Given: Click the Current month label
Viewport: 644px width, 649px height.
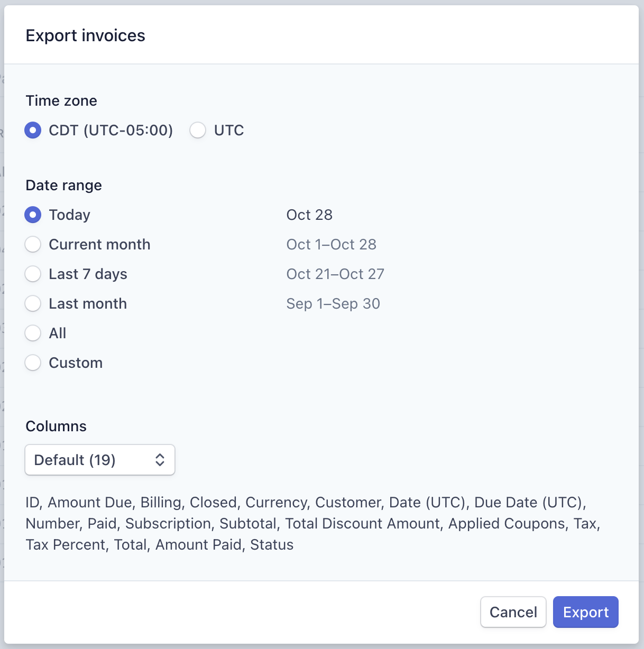Looking at the screenshot, I should [99, 244].
